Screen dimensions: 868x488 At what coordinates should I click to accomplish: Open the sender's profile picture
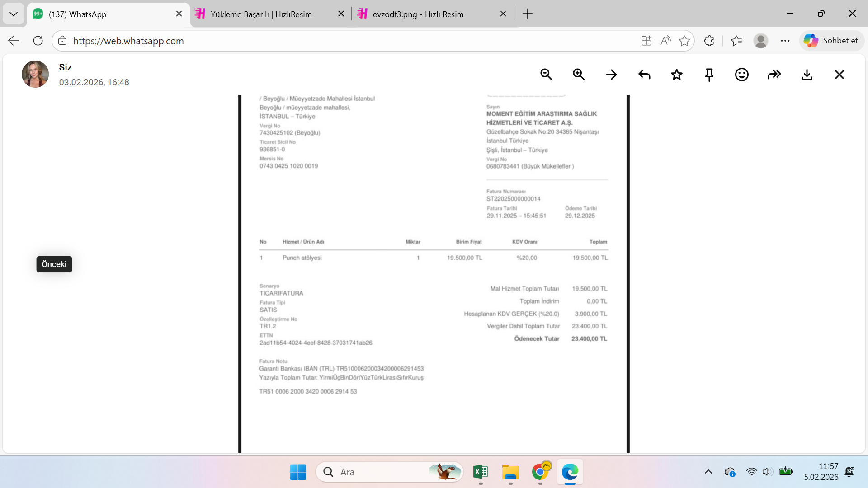point(35,74)
